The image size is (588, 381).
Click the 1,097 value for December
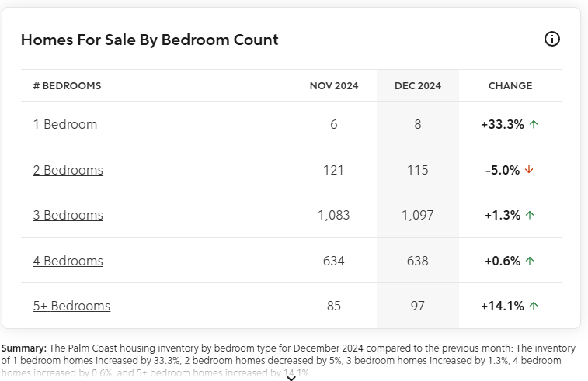pos(418,215)
